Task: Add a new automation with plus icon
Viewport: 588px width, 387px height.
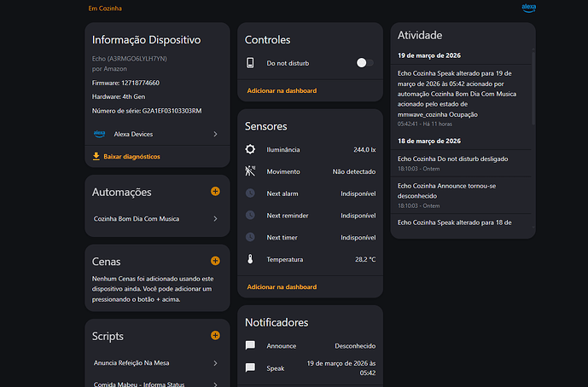Action: point(215,192)
